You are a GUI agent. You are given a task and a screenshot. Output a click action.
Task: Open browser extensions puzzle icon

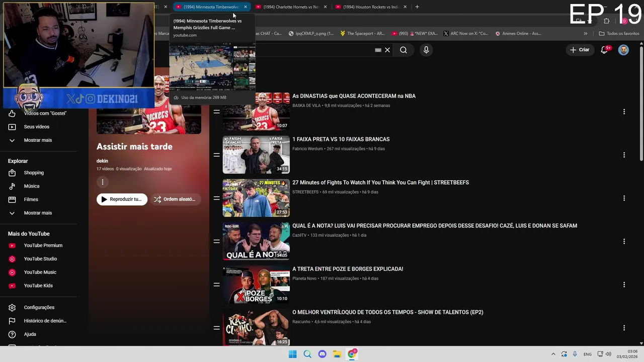(x=606, y=21)
